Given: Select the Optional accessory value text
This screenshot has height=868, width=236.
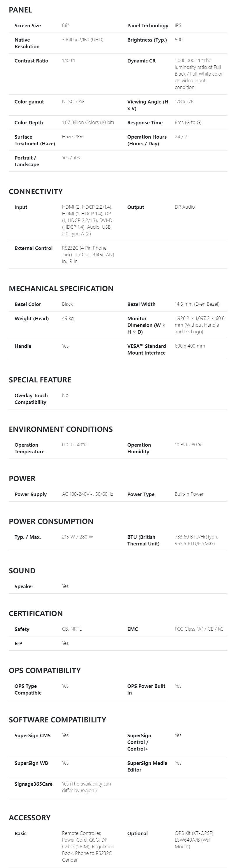Looking at the screenshot, I should (194, 840).
